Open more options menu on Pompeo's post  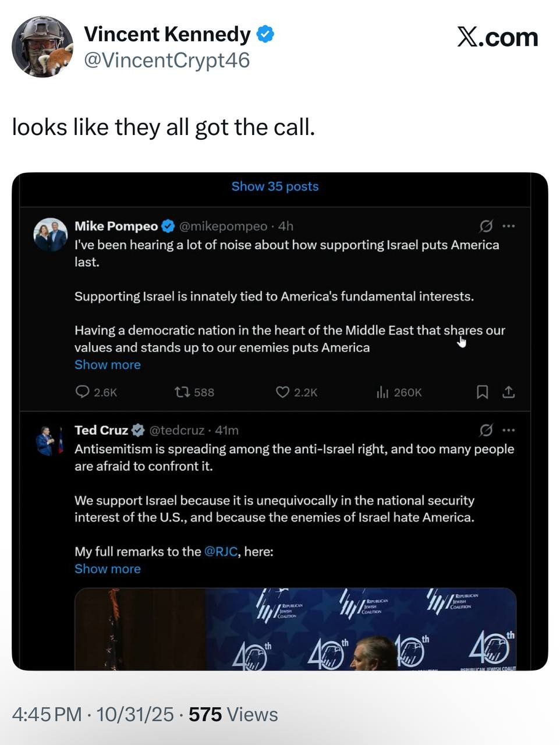pyautogui.click(x=509, y=226)
